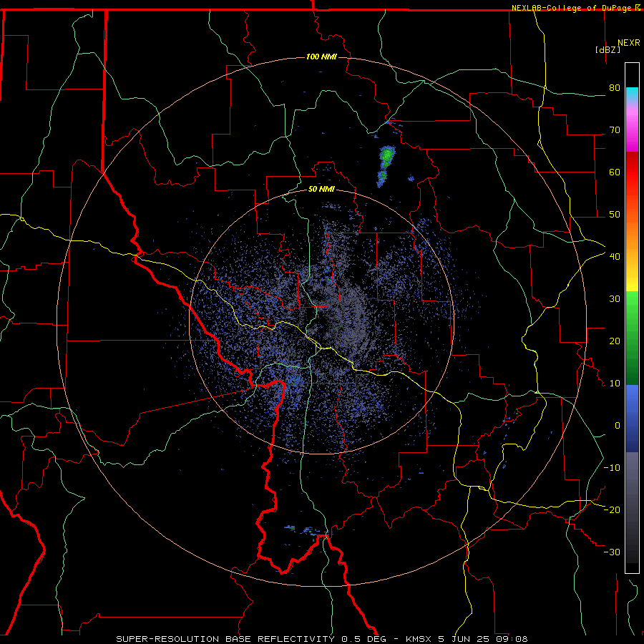Click the magenta-cyan top of the color bar
The image size is (644, 644).
pyautogui.click(x=632, y=119)
